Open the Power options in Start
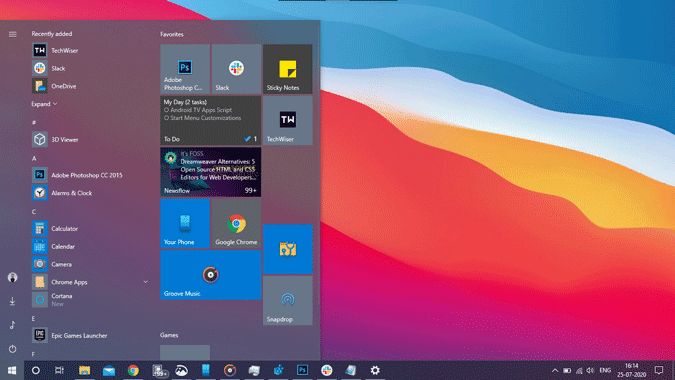Viewport: 675px width, 380px height. (12, 349)
